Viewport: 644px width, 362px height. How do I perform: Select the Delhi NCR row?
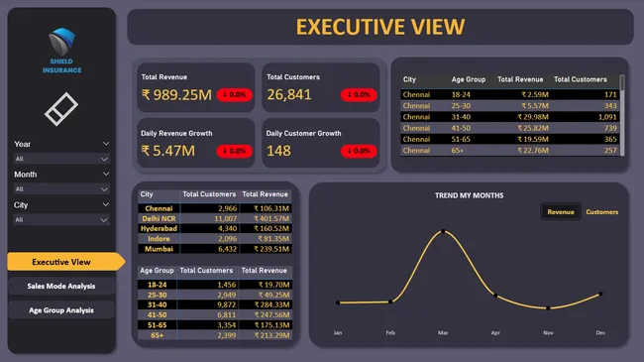tap(215, 218)
